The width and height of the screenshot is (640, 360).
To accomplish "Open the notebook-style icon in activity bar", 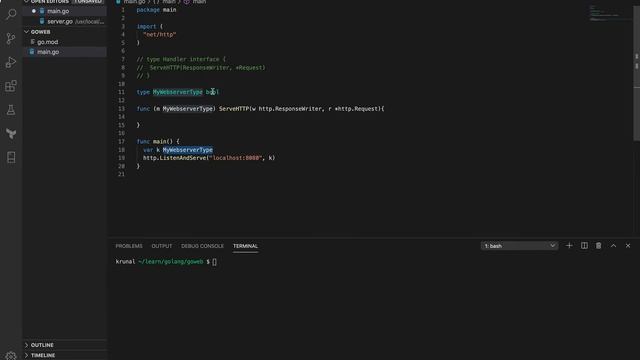I will coord(11,157).
